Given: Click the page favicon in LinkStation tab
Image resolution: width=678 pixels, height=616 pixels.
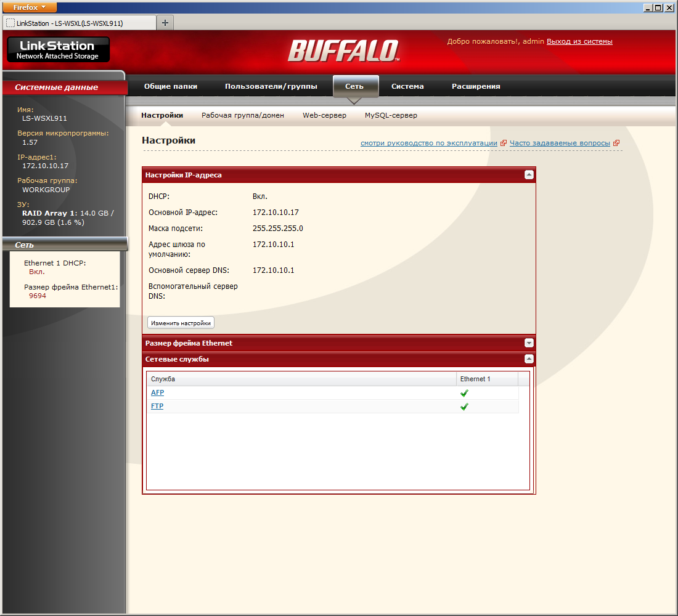Looking at the screenshot, I should [x=10, y=23].
